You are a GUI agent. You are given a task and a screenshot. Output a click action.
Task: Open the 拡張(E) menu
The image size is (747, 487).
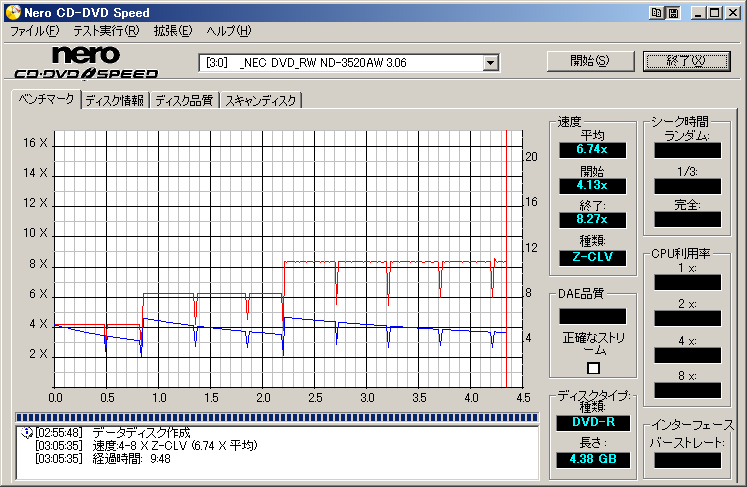click(172, 31)
